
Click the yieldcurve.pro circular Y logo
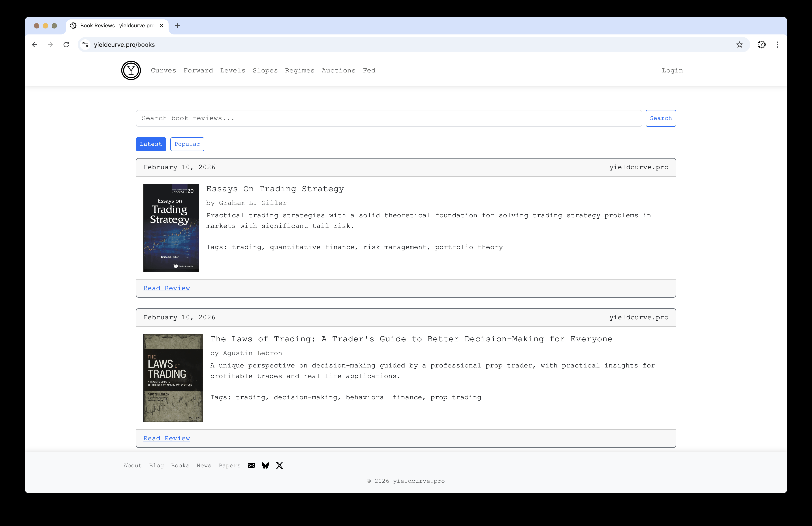131,70
